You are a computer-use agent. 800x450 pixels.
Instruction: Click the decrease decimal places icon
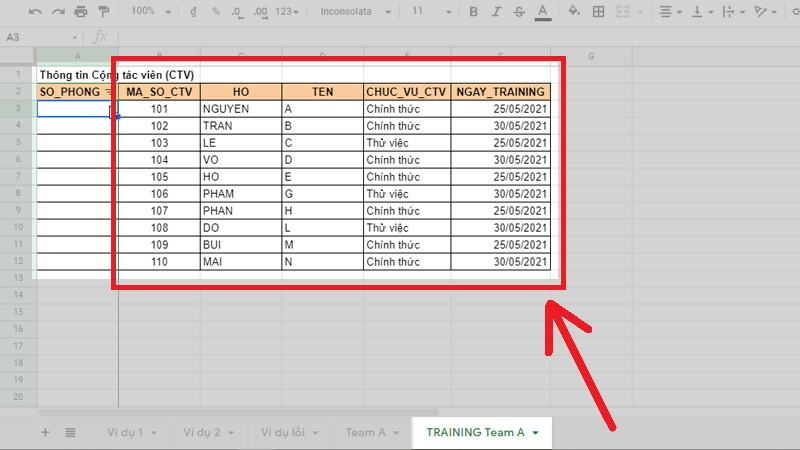pos(236,12)
